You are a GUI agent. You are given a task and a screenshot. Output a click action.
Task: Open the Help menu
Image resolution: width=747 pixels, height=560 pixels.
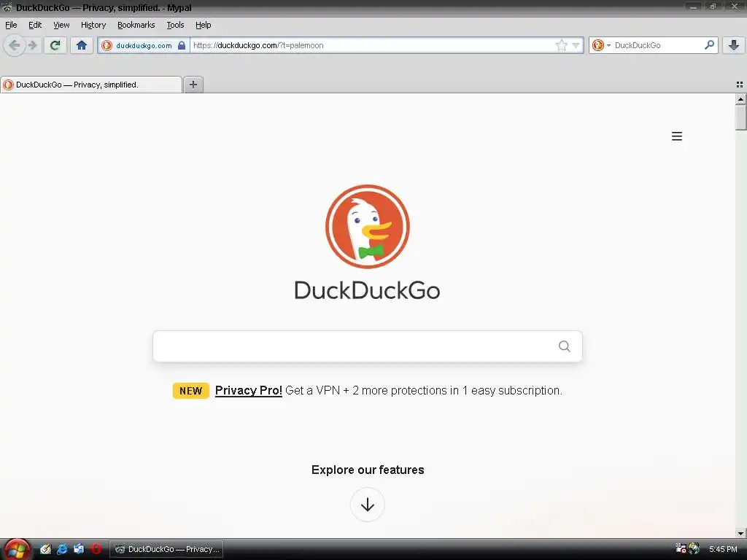(203, 25)
